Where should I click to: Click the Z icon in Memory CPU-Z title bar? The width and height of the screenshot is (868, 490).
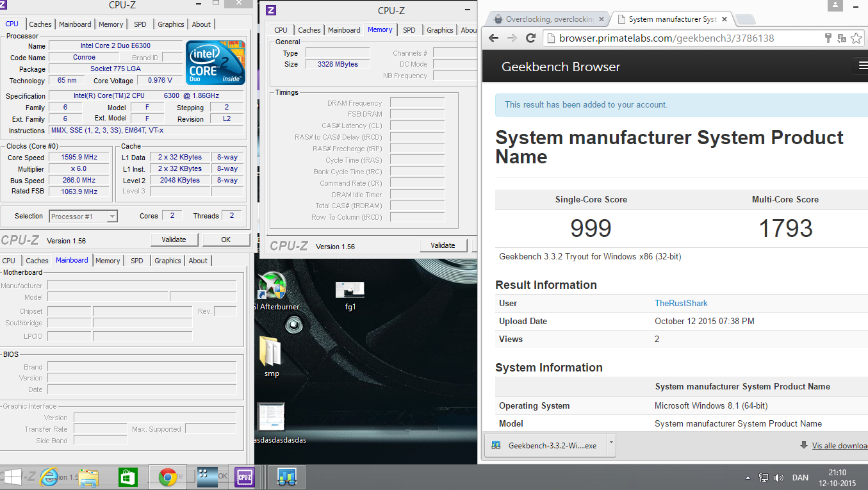coord(271,10)
